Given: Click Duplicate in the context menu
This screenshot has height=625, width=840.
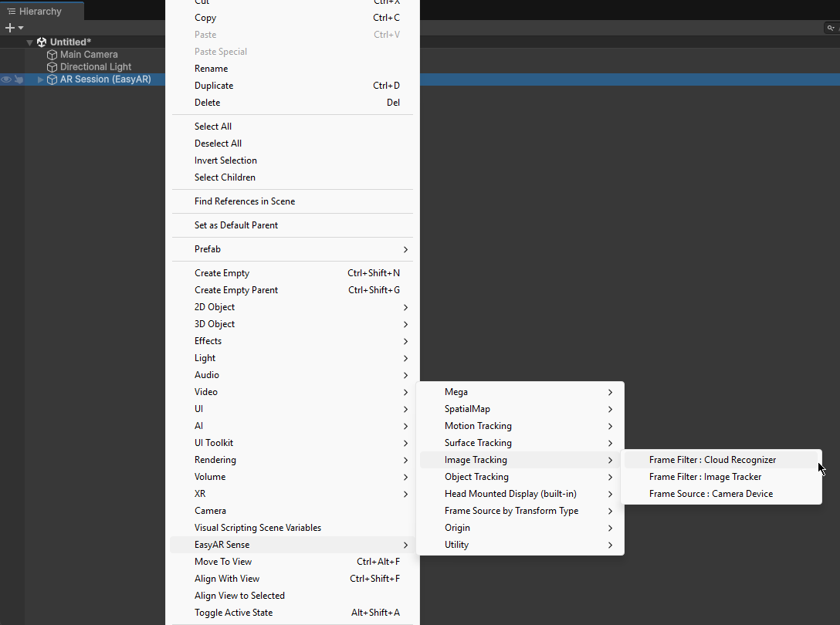Looking at the screenshot, I should 214,86.
